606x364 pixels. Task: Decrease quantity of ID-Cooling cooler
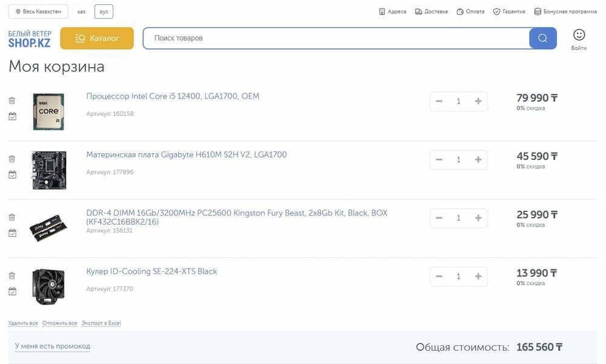click(x=439, y=276)
